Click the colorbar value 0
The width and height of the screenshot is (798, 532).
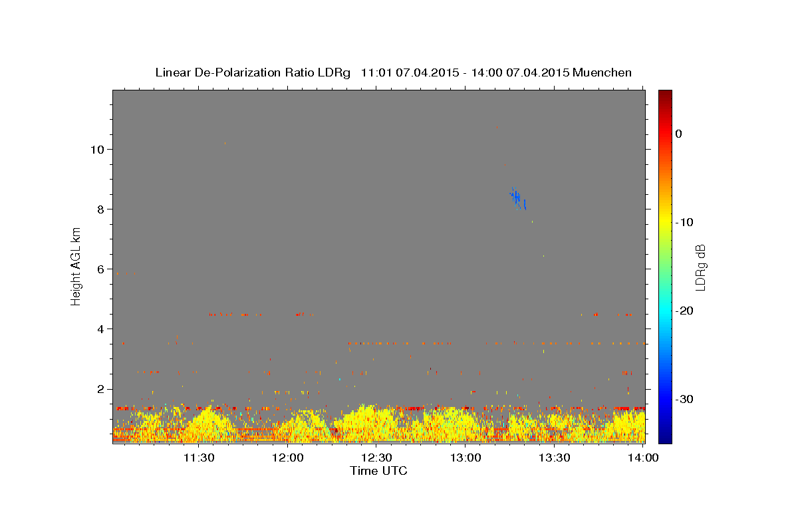679,134
